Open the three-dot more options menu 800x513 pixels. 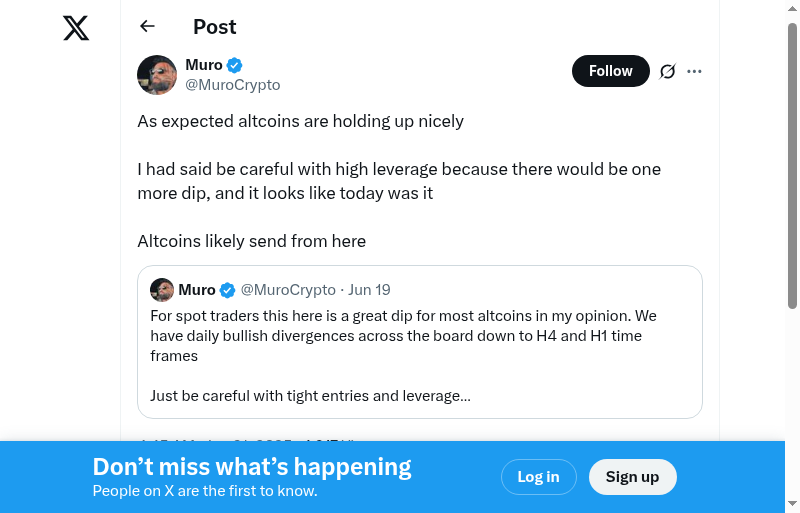coord(695,71)
